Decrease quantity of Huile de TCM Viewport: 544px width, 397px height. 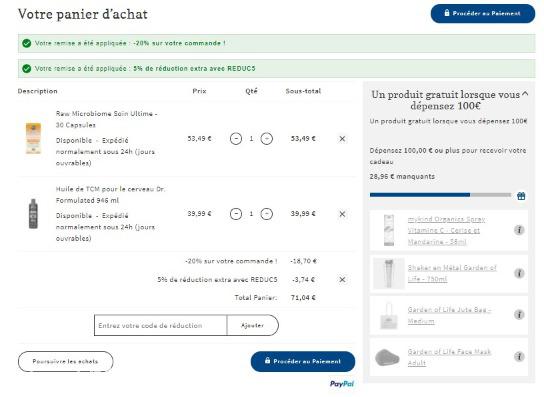click(236, 214)
